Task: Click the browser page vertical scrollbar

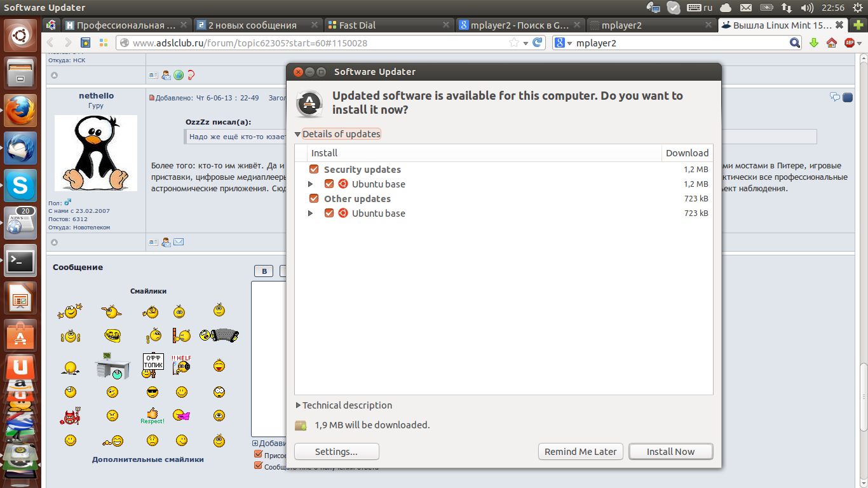Action: pos(863,254)
